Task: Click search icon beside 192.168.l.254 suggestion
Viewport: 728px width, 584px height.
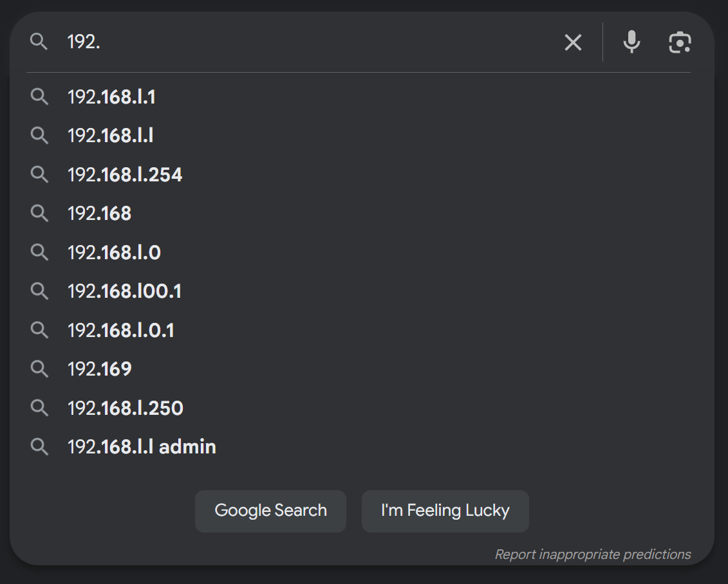Action: 39,174
